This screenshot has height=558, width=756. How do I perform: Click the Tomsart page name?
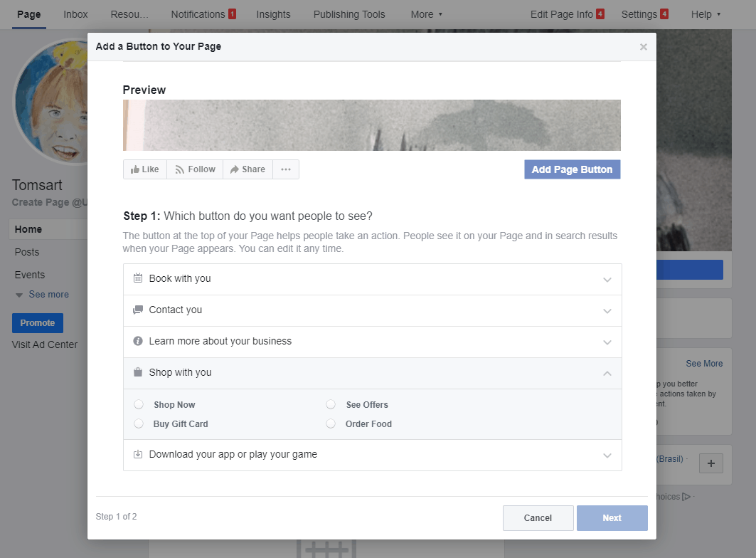point(37,185)
